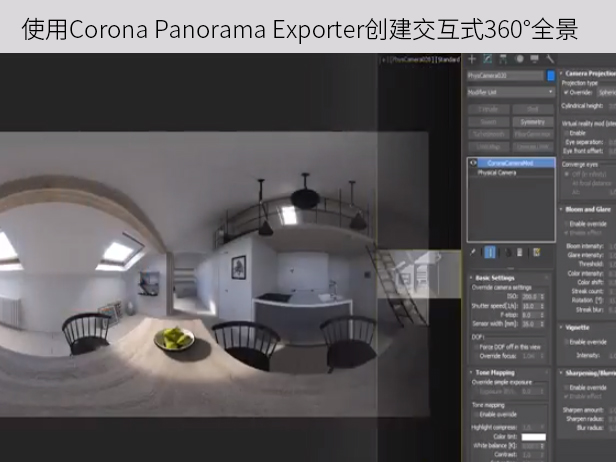Click the Symmetry modifier button

533,121
